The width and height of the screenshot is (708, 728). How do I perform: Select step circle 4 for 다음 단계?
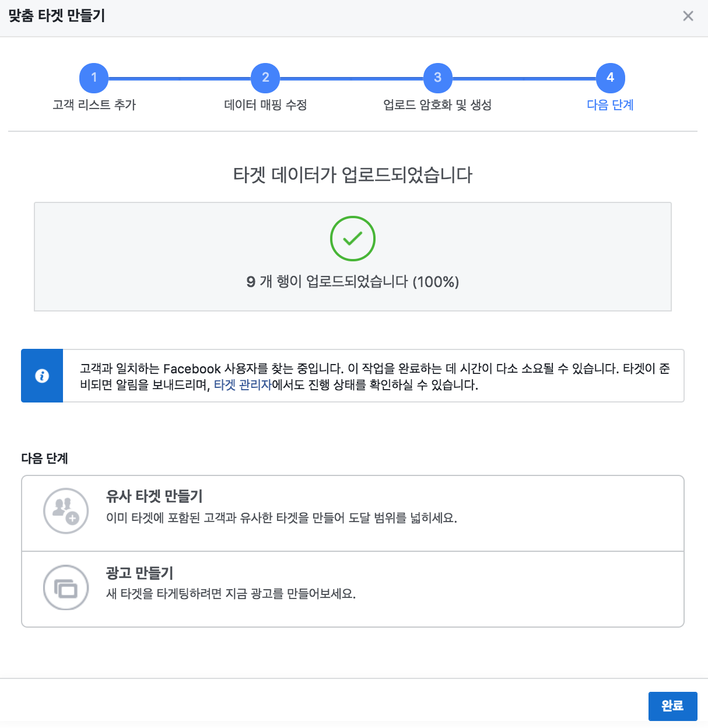click(610, 78)
